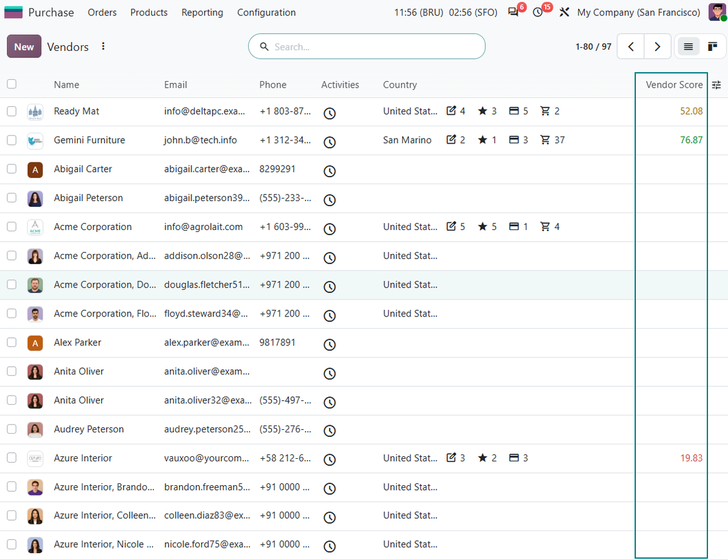Go to next page of vendors

(657, 46)
